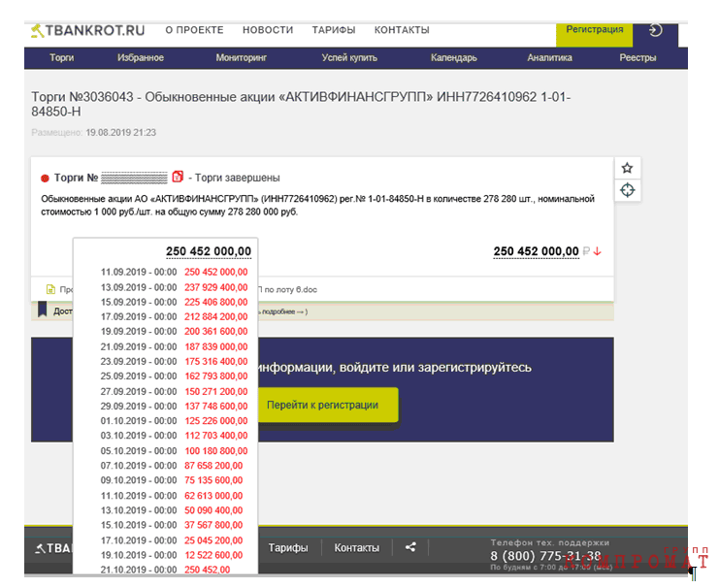Click the share icon in footer

[410, 546]
